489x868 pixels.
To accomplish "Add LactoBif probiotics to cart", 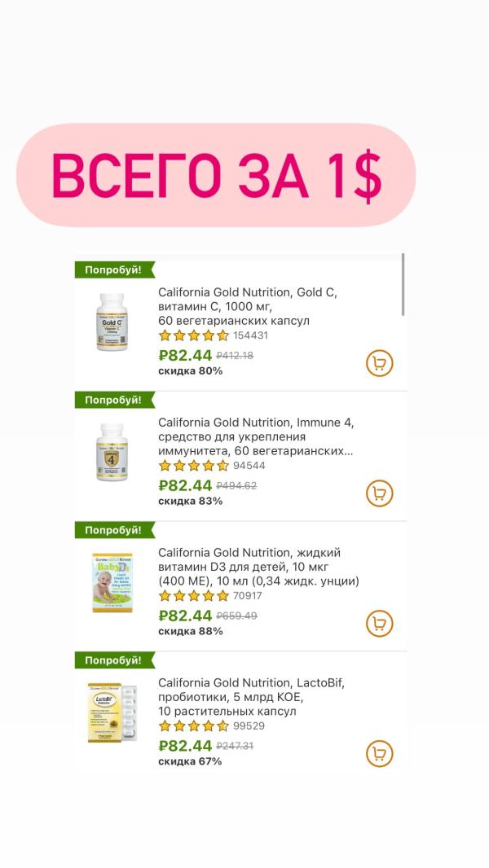I will point(379,753).
